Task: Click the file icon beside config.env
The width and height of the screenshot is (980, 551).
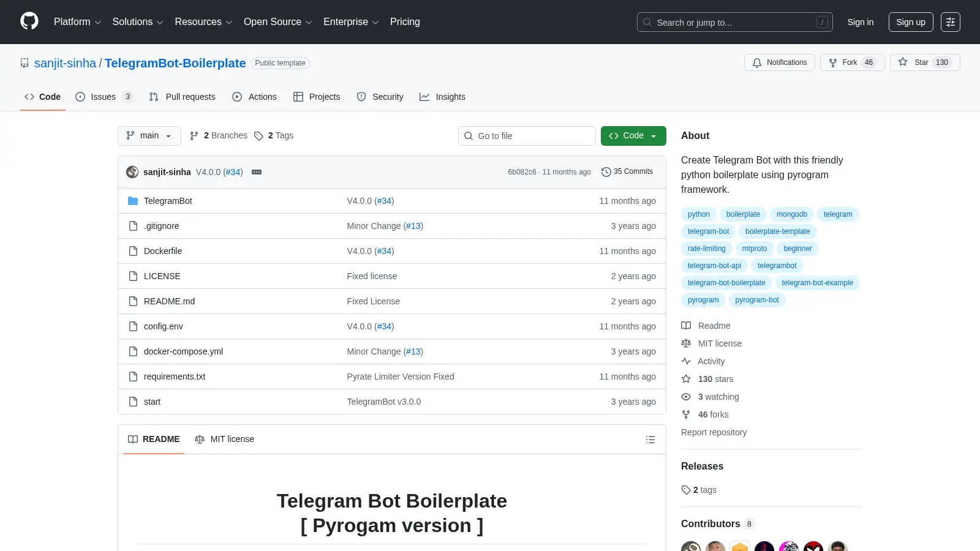Action: click(x=133, y=326)
